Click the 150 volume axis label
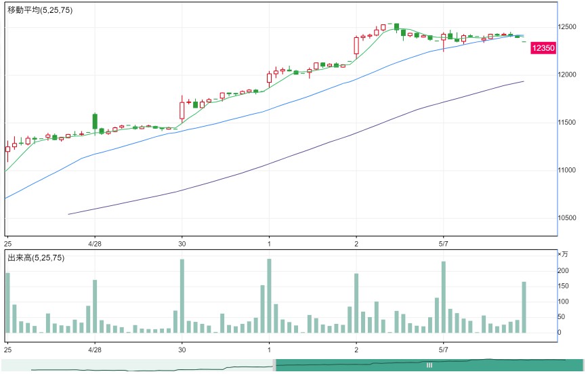Screen dimensions: 588x374 tap(563, 286)
